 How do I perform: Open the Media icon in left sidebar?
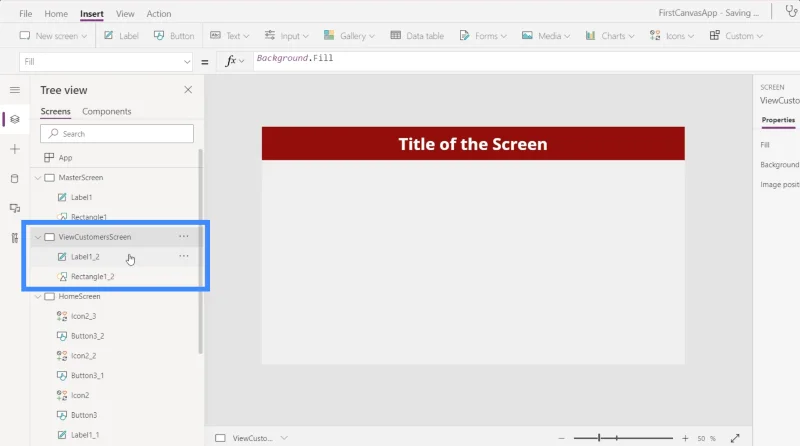coord(15,208)
